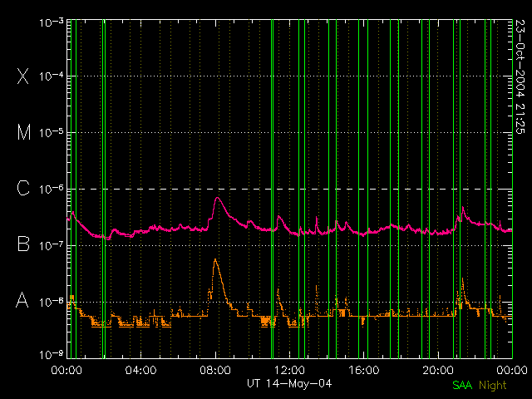This screenshot has height=399, width=532.
Task: Click the UT 14-May-04 axis title
Action: point(289,383)
